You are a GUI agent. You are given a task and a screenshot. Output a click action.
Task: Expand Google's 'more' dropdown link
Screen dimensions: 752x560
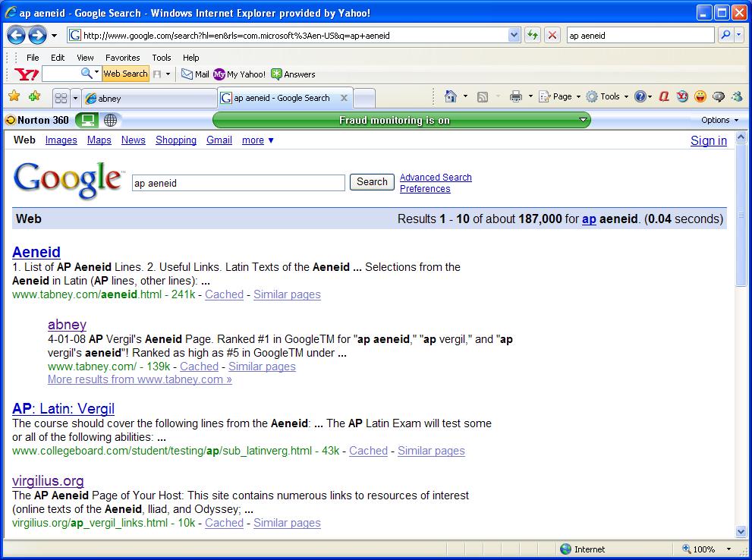coord(258,140)
